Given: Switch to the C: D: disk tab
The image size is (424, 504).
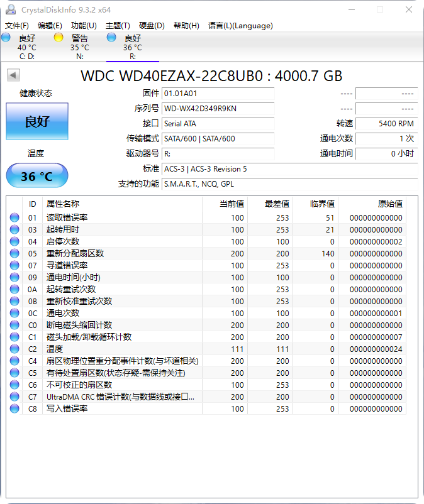Looking at the screenshot, I should (27, 47).
